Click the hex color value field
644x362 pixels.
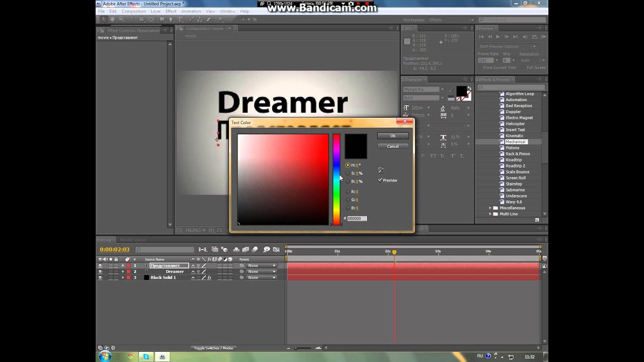357,218
